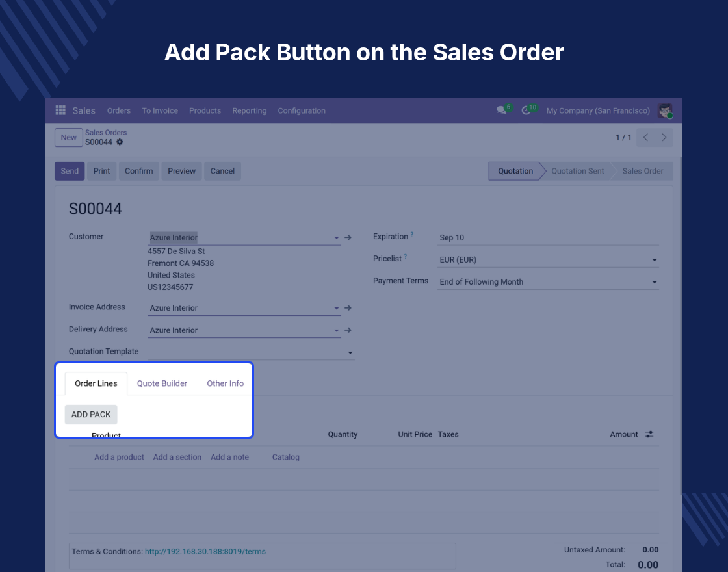Go to the next record with right chevron
This screenshot has height=572, width=728.
point(664,137)
